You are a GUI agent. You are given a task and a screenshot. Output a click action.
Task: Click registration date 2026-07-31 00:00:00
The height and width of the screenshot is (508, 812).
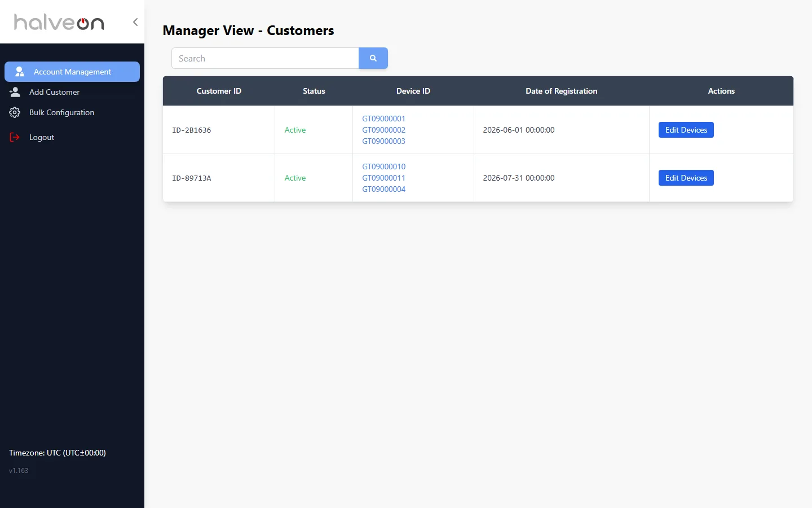click(519, 178)
